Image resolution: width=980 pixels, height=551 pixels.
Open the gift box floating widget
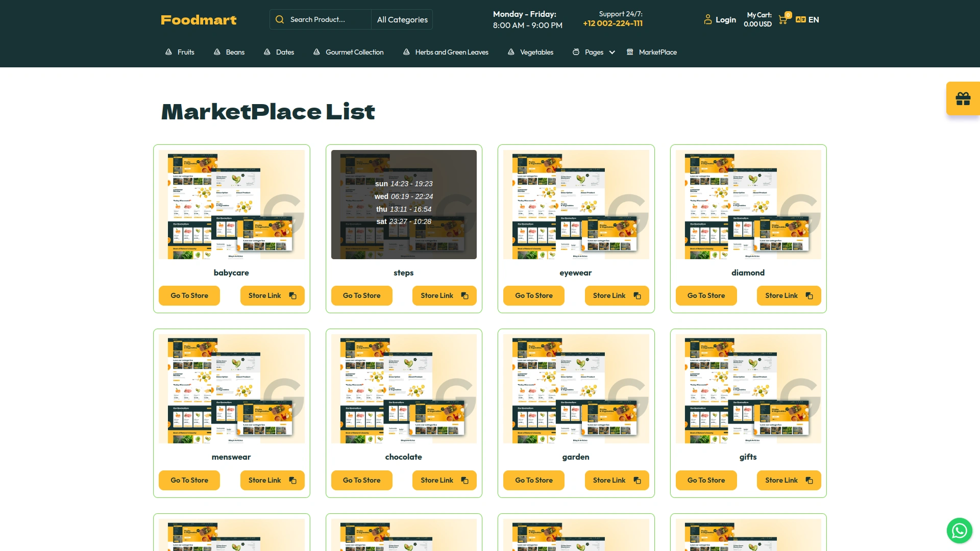963,98
